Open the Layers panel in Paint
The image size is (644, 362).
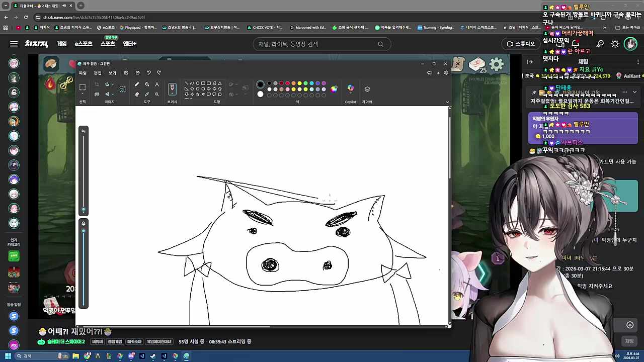367,89
